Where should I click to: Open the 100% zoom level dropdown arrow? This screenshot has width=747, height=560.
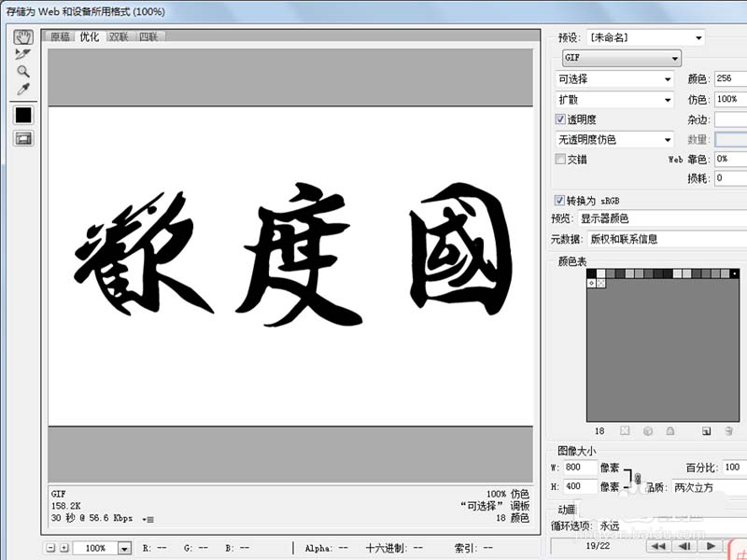pyautogui.click(x=124, y=548)
